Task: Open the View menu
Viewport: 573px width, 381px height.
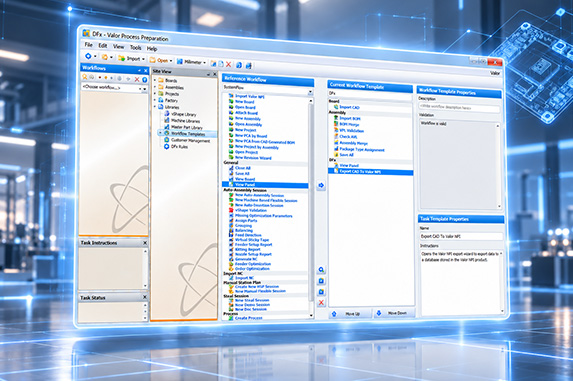Action: pyautogui.click(x=118, y=47)
